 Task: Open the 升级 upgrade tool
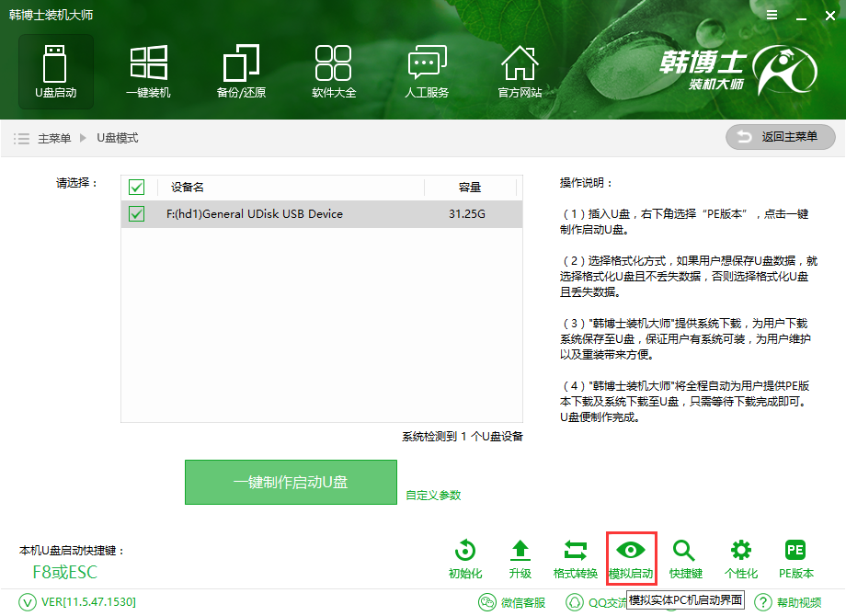coord(520,556)
